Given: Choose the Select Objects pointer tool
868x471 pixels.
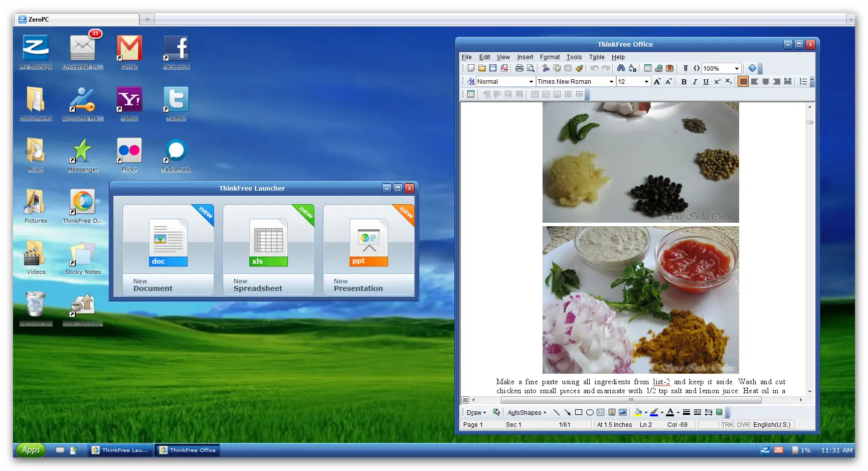Looking at the screenshot, I should coord(496,412).
